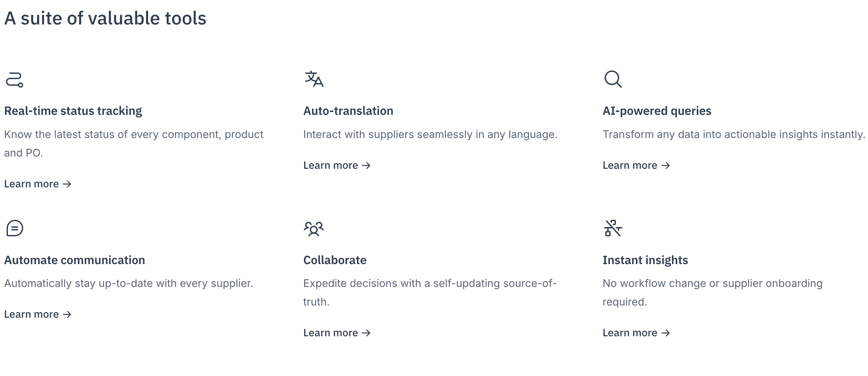Image resolution: width=868 pixels, height=376 pixels.
Task: Follow Learn more under Automate communication
Action: coord(38,314)
